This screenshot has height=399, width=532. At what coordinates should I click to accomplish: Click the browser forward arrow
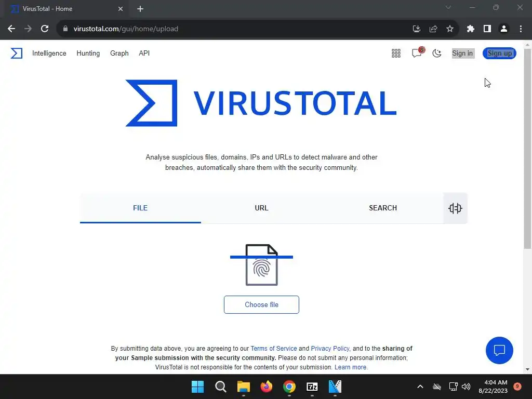point(28,29)
